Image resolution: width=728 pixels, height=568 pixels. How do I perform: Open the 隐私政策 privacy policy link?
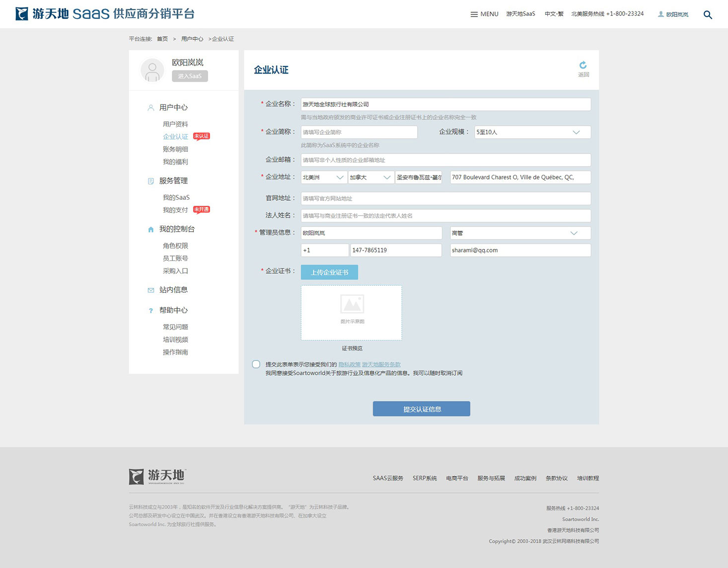click(349, 365)
